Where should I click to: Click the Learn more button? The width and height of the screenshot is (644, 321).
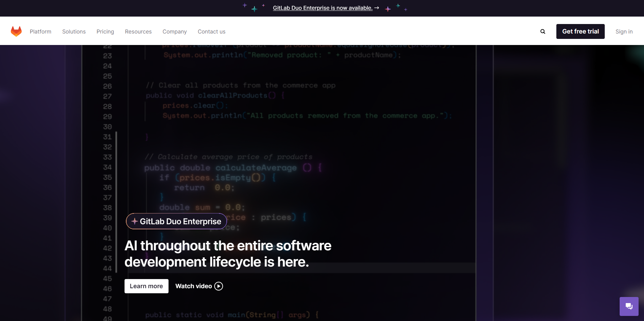pos(146,286)
